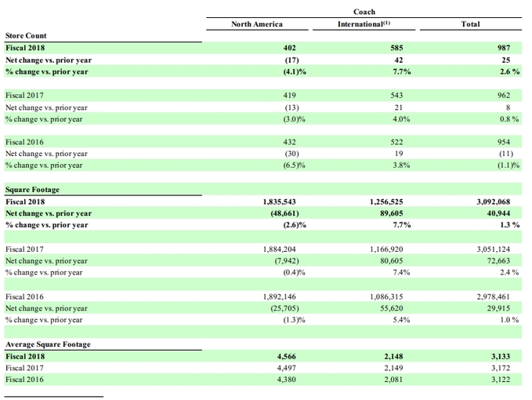This screenshot has height=400, width=532.
Task: Select average square footage 4,566
Action: tap(286, 357)
